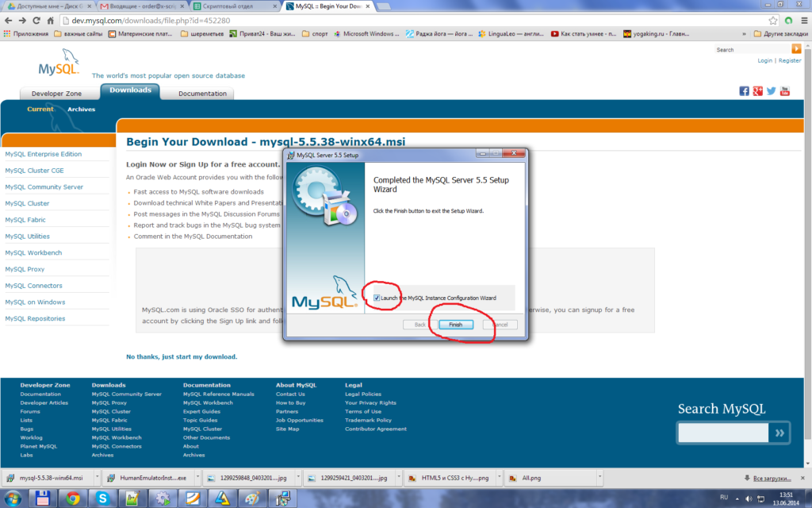This screenshot has height=508, width=812.
Task: Expand the bookmarks overflow chevron
Action: pos(744,34)
